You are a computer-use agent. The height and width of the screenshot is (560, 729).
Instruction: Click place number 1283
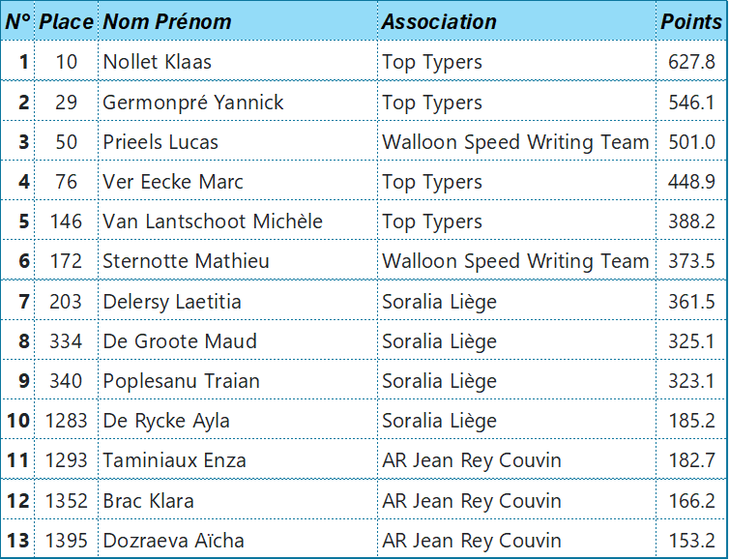66,421
